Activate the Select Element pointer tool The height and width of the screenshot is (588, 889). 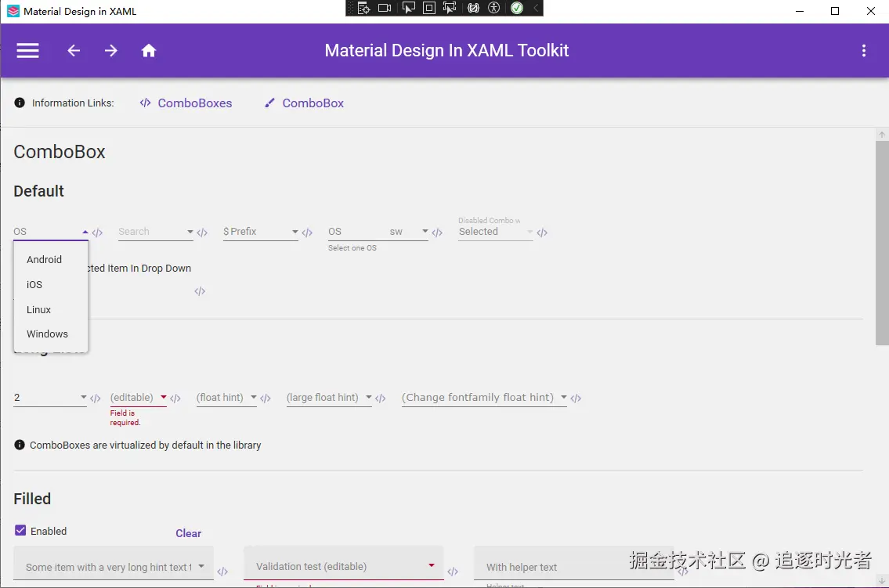408,8
